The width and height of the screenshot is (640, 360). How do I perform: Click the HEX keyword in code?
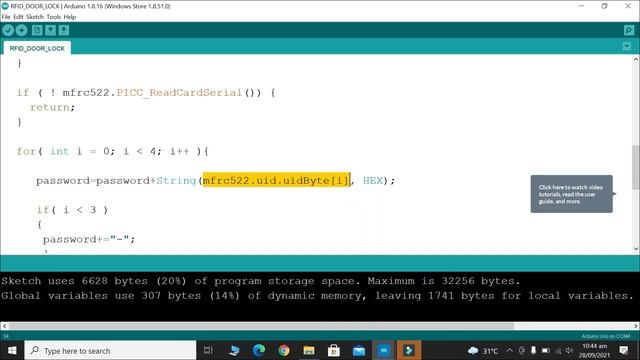pyautogui.click(x=373, y=180)
